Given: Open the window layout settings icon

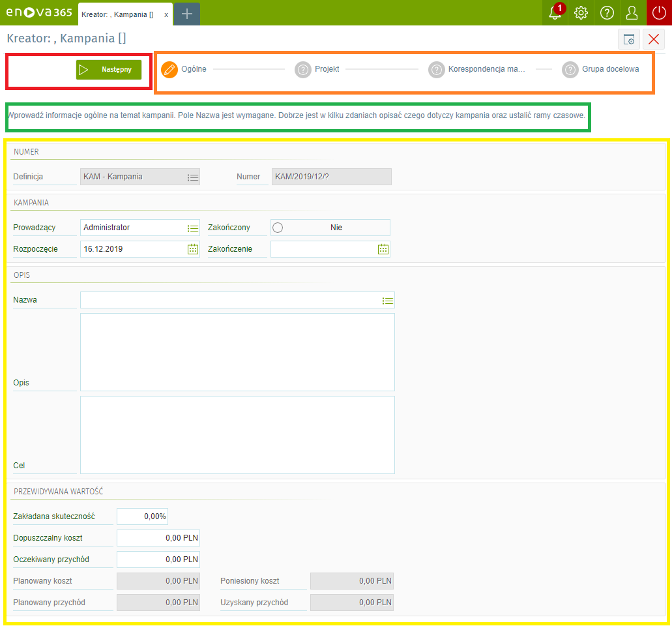Looking at the screenshot, I should [x=629, y=40].
